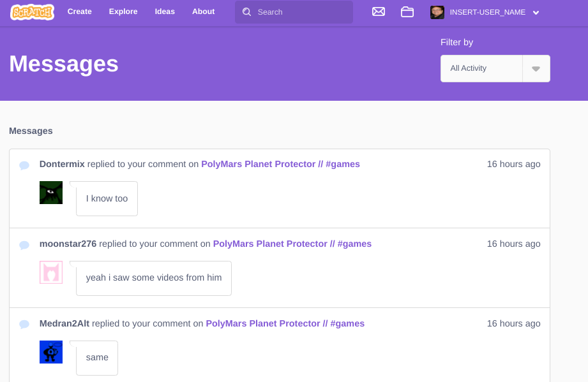The width and height of the screenshot is (588, 382).
Task: Open the messages envelope icon
Action: pos(379,11)
